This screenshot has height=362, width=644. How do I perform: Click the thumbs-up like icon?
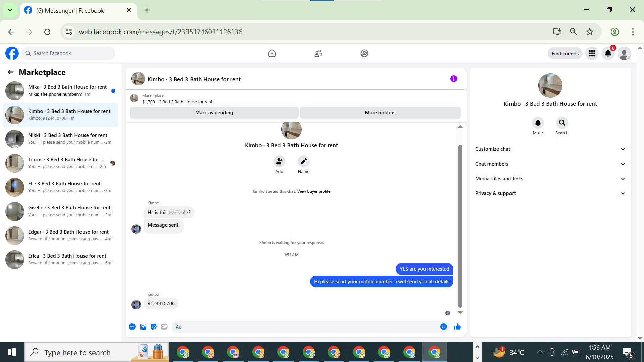tap(457, 327)
